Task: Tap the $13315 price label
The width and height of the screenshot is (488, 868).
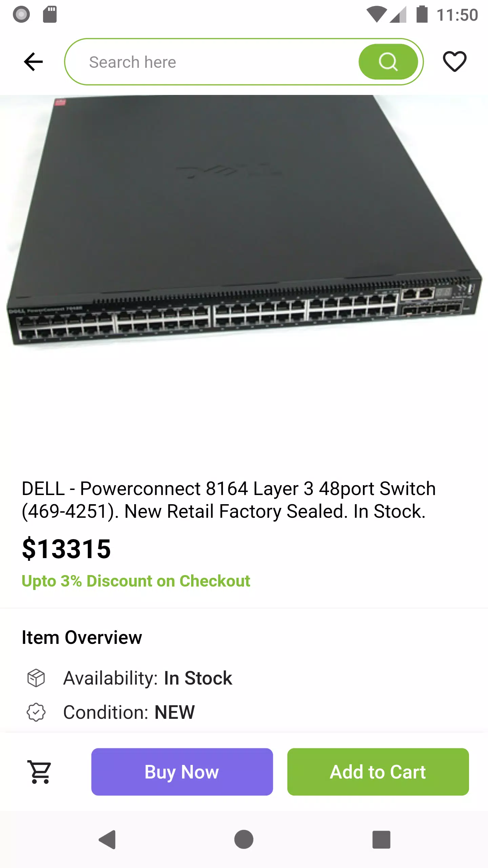Action: click(66, 549)
